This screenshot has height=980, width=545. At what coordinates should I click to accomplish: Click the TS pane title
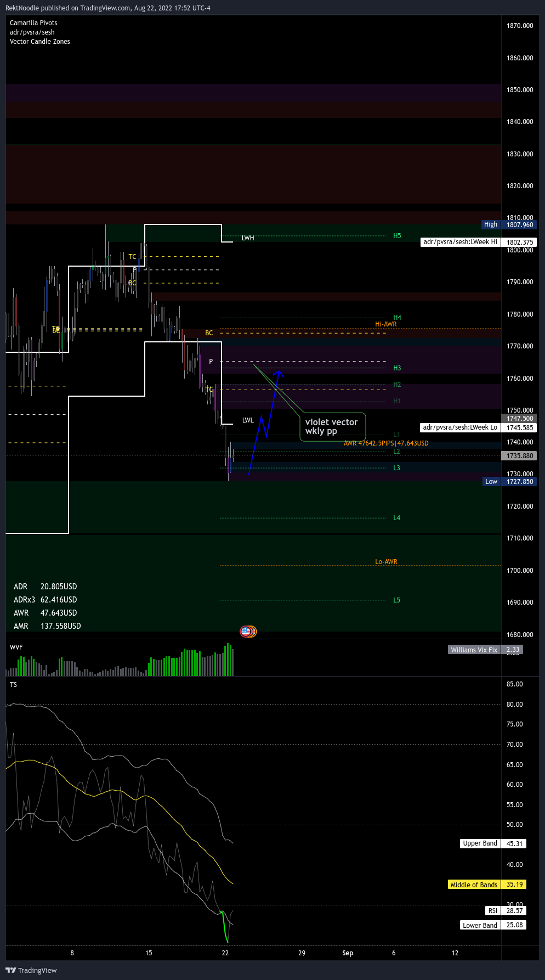tap(13, 685)
